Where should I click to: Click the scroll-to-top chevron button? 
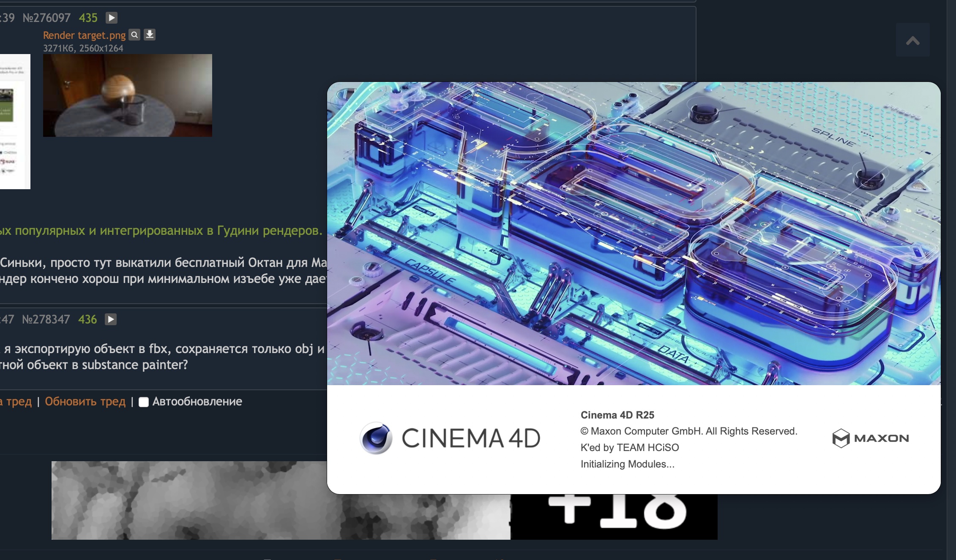(x=912, y=41)
